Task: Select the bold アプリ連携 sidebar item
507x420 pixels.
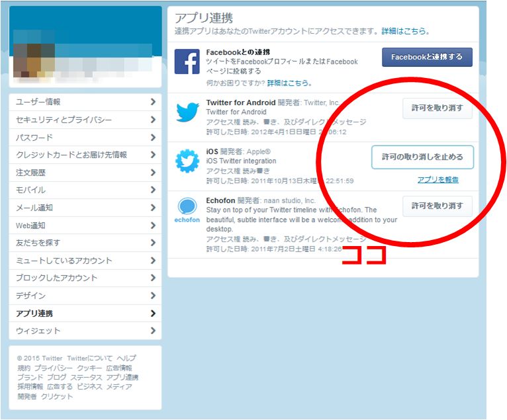Action: tap(85, 313)
